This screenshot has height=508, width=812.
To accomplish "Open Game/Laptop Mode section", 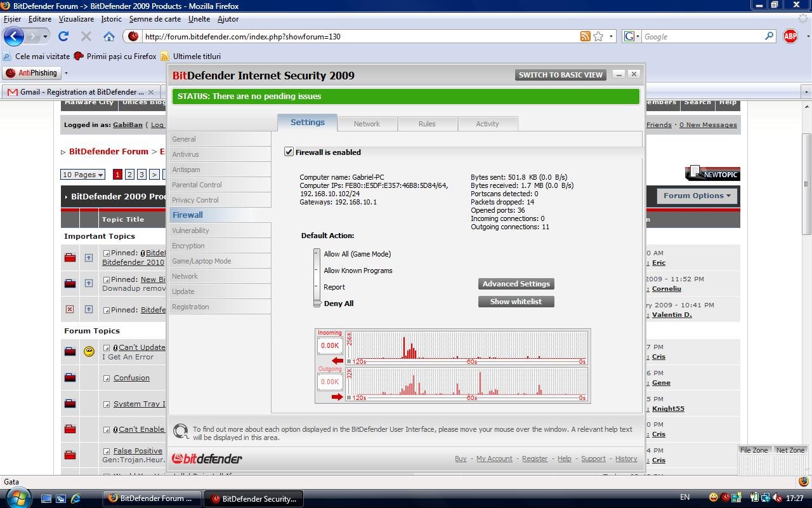I will 219,261.
